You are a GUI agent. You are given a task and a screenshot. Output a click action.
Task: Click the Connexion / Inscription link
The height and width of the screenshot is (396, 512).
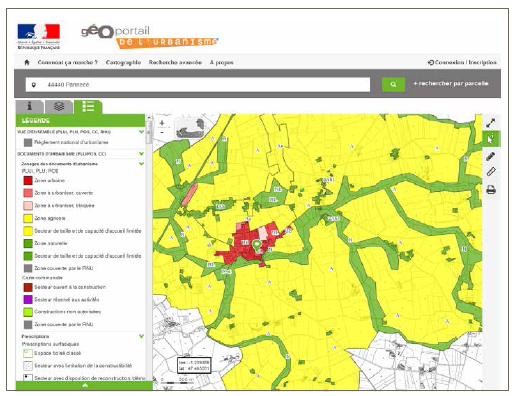[462, 62]
